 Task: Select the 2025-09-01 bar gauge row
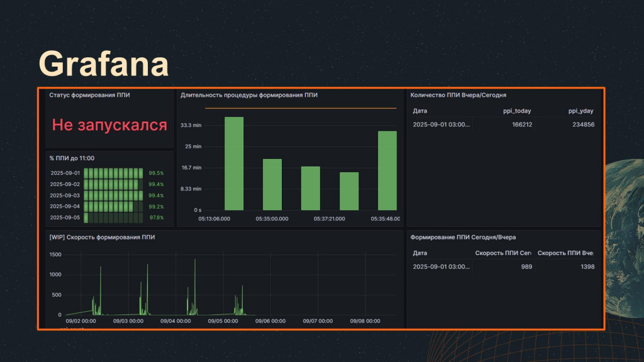point(107,173)
